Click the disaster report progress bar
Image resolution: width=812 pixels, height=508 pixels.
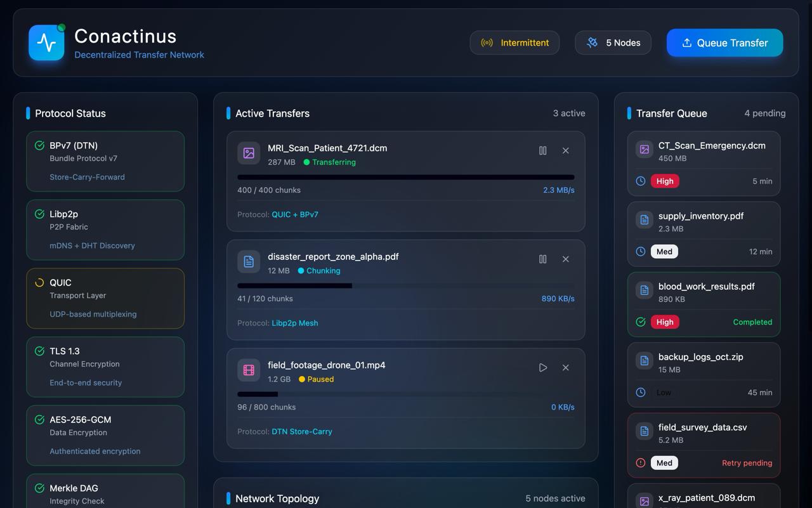406,286
